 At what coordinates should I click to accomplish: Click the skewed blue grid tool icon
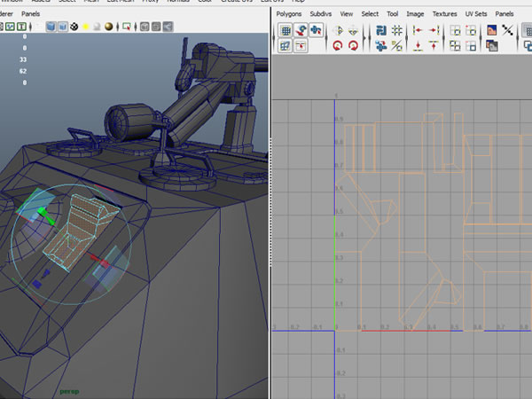(286, 46)
